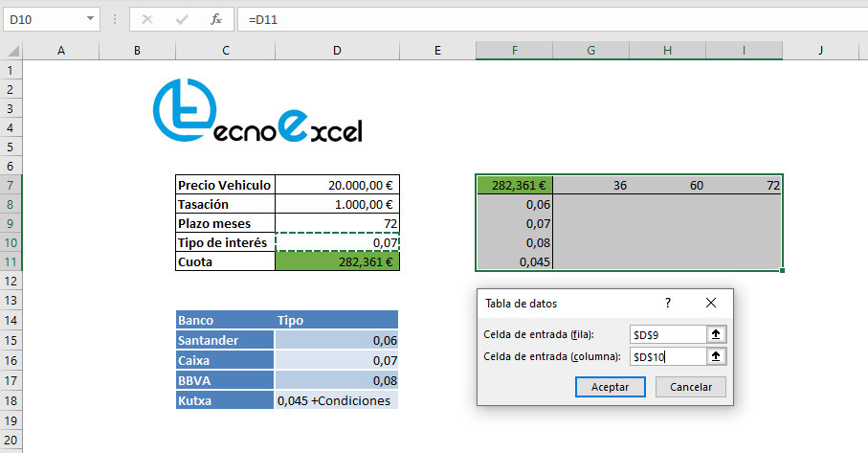Click the Banco header cell
The image size is (868, 453).
coord(225,320)
